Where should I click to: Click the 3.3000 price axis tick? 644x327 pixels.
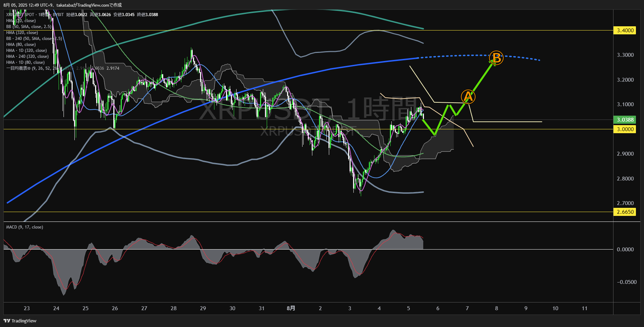coord(625,55)
